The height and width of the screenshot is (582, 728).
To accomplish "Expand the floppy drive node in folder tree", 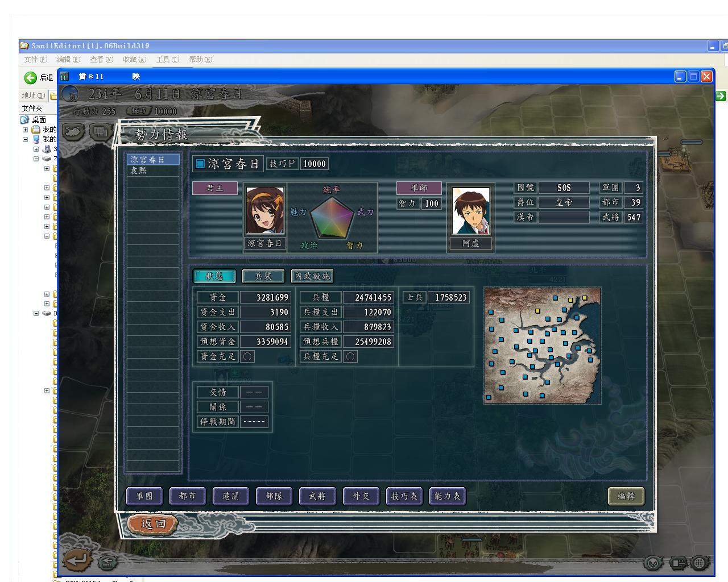I will (x=36, y=149).
